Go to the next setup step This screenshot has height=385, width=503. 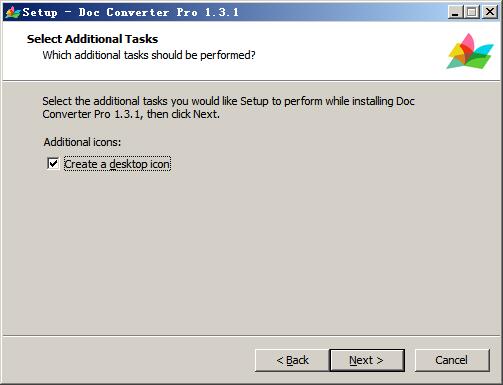(367, 360)
